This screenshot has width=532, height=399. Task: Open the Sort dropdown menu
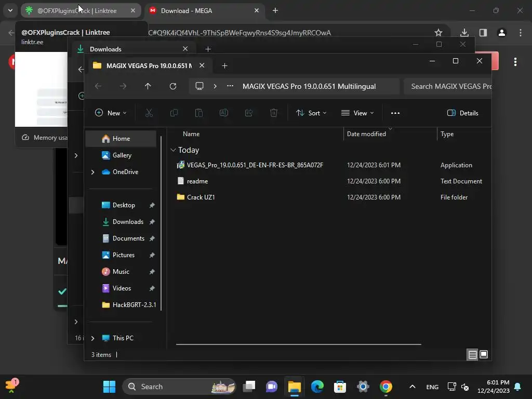tap(311, 113)
